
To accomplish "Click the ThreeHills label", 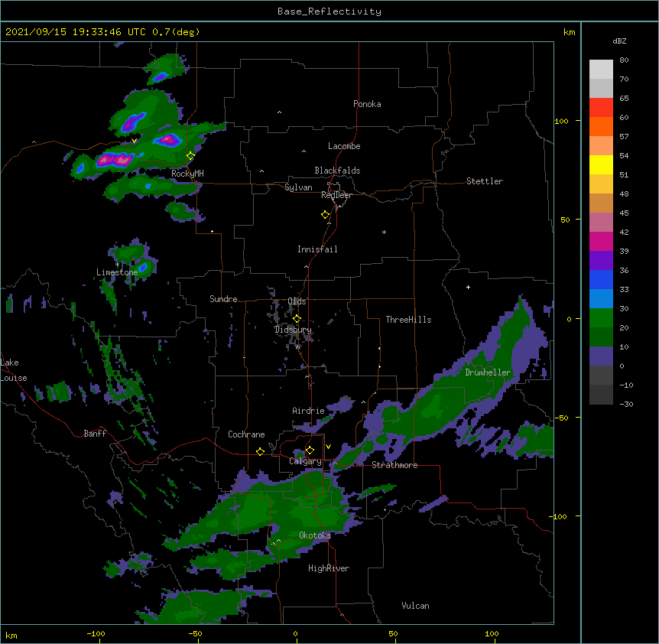I will tap(408, 320).
